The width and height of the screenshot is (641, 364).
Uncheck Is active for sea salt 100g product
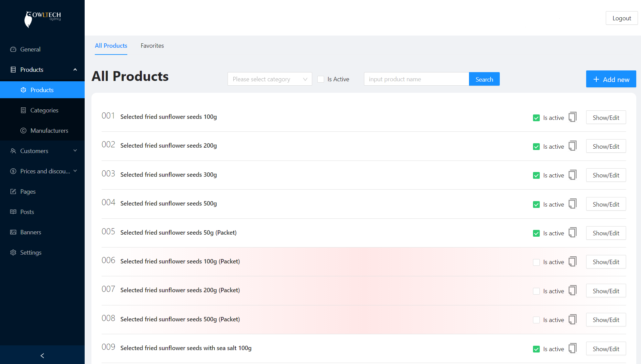(536, 349)
